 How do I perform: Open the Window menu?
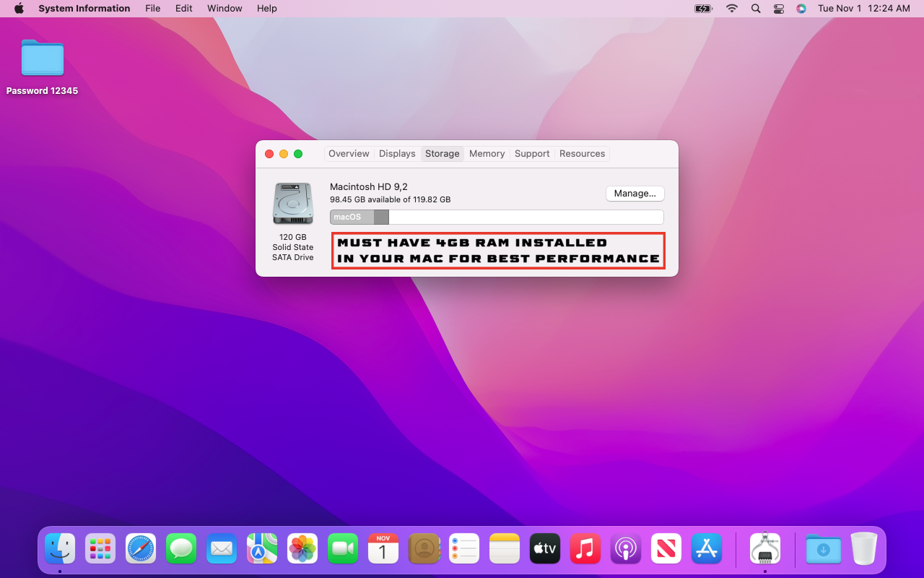[225, 9]
